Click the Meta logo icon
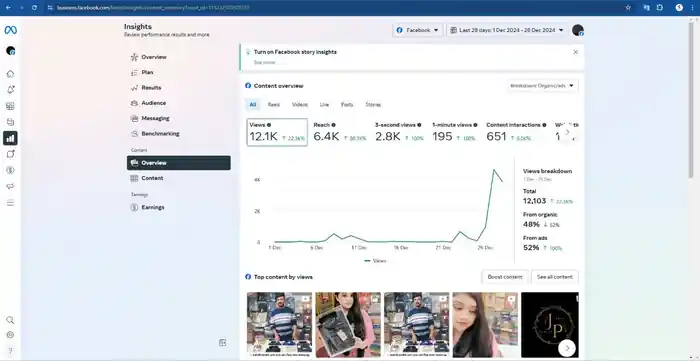Image resolution: width=700 pixels, height=361 pixels. tap(11, 30)
